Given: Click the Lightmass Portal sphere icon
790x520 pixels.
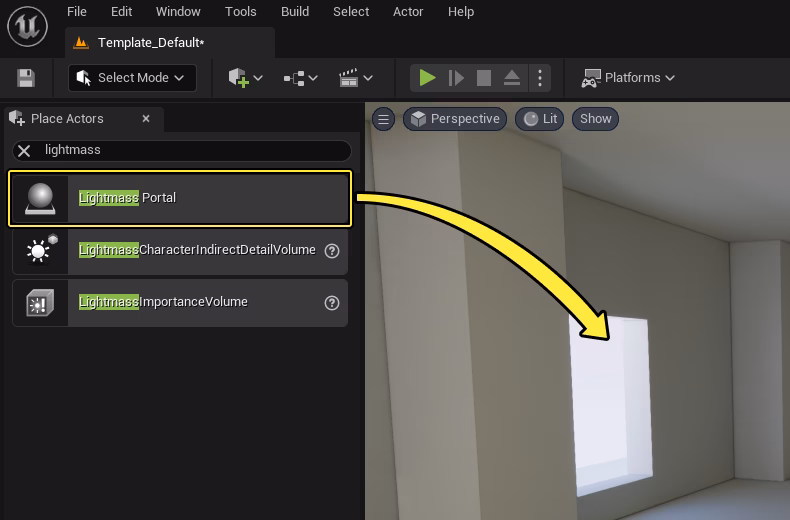Looking at the screenshot, I should (x=40, y=199).
